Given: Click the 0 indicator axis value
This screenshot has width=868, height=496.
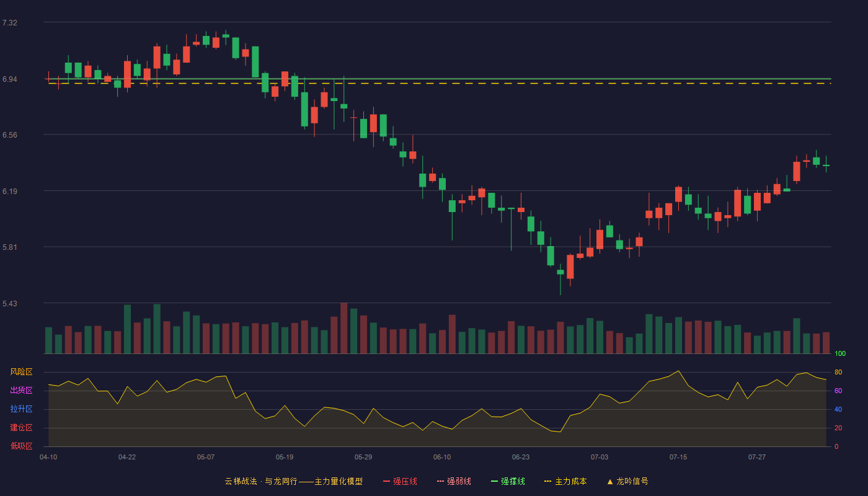Looking at the screenshot, I should pyautogui.click(x=836, y=446).
